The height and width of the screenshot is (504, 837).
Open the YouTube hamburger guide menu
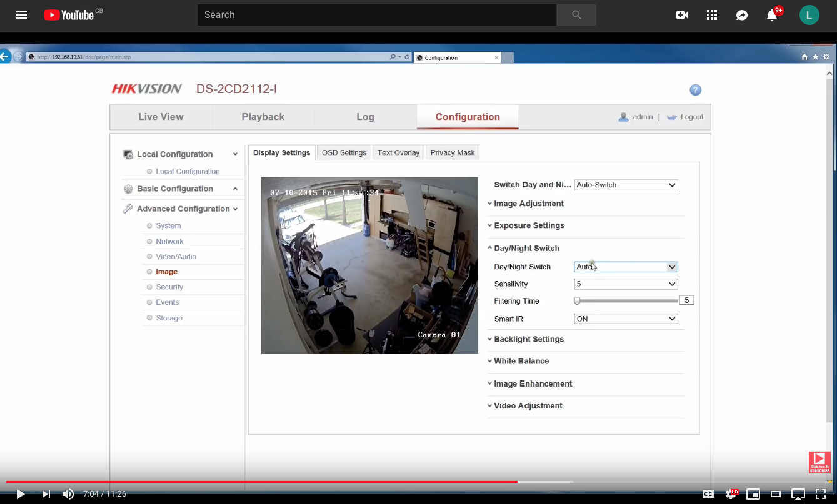21,15
